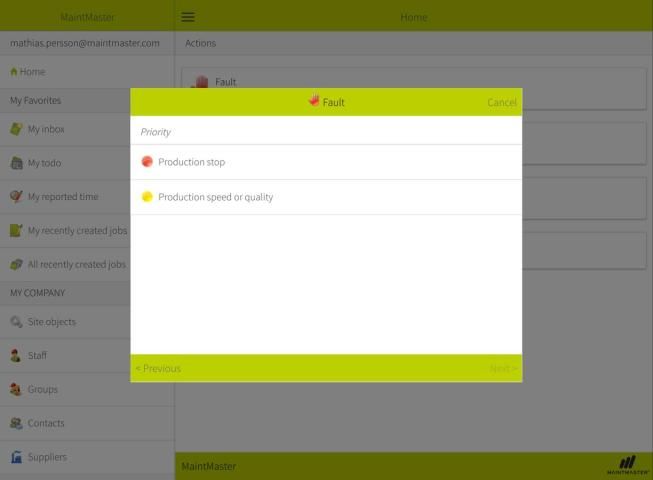Open All recently created jobs
The width and height of the screenshot is (653, 480).
point(76,265)
